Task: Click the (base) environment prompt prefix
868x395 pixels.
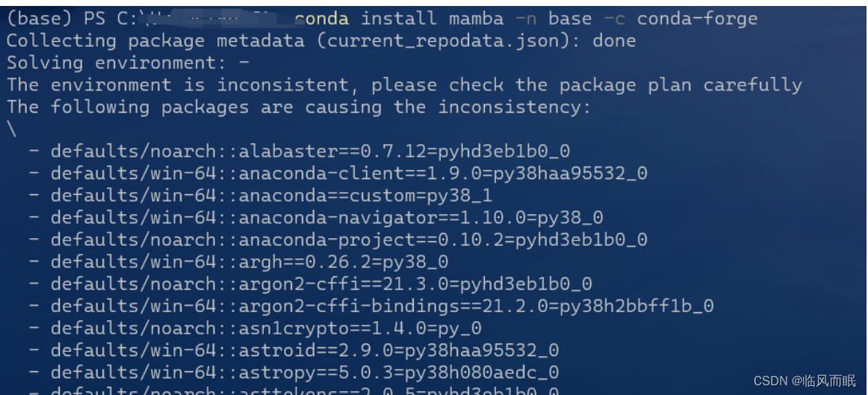Action: [40, 19]
